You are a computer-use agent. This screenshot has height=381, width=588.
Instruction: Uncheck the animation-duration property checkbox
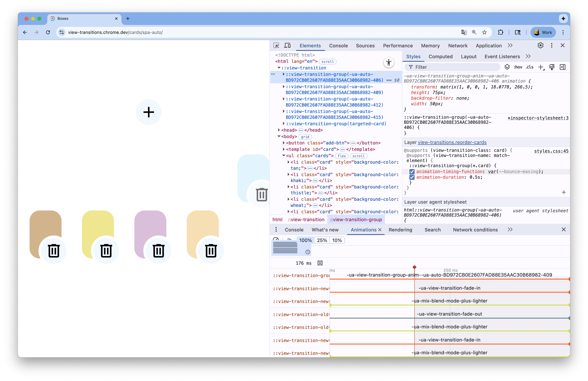(412, 177)
